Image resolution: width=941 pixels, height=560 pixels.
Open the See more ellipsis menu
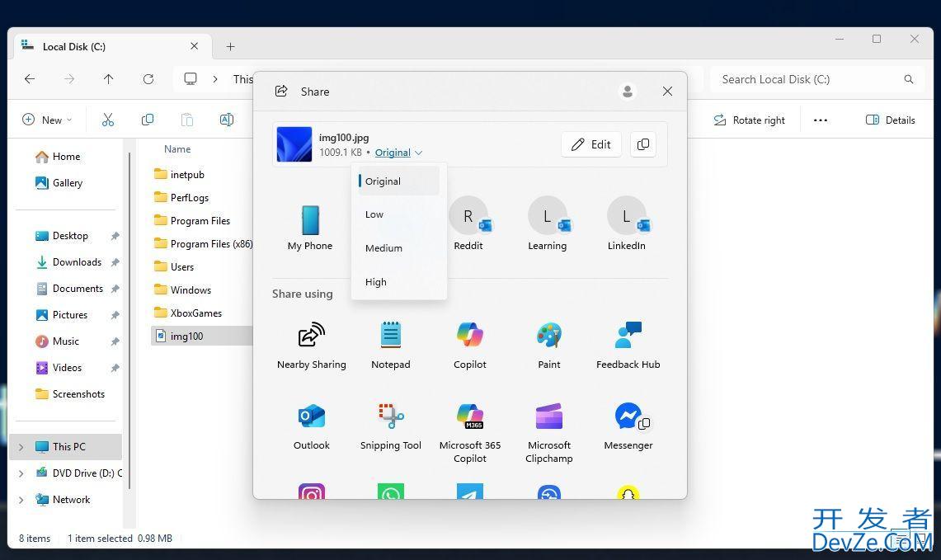821,120
